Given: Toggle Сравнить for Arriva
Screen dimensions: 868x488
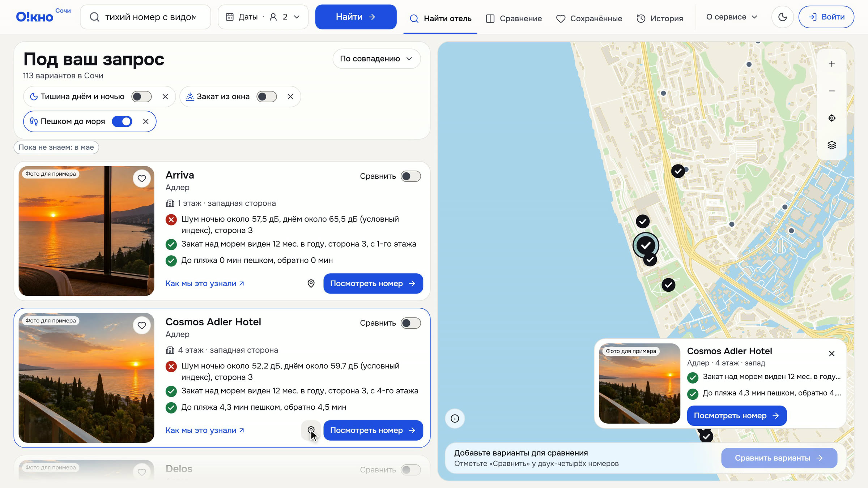Looking at the screenshot, I should pos(411,176).
